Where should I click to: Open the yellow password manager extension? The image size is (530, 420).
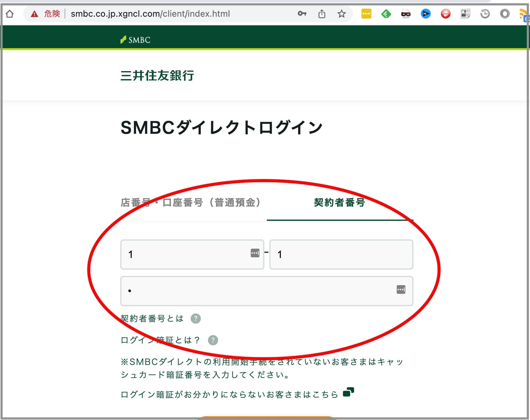pos(366,14)
